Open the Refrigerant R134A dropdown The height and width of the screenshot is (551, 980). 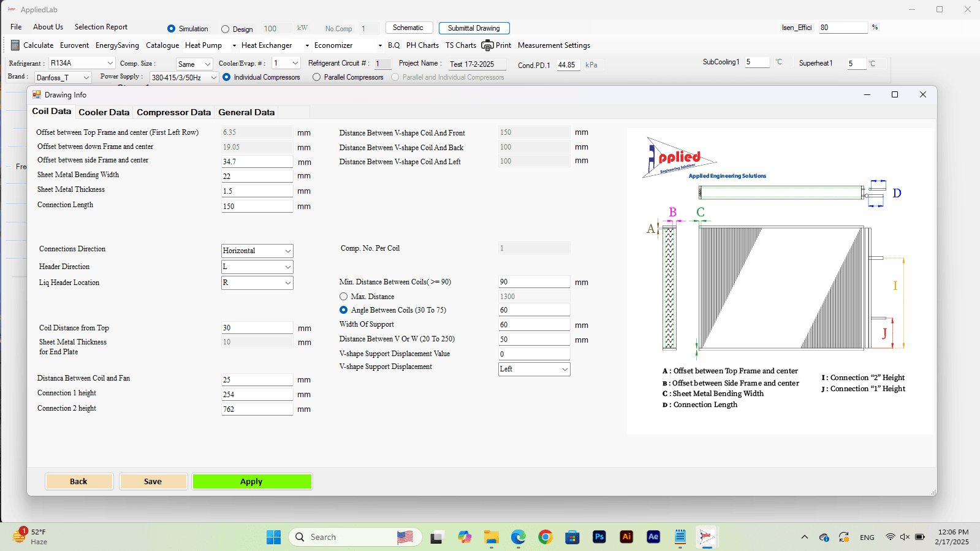[x=82, y=63]
